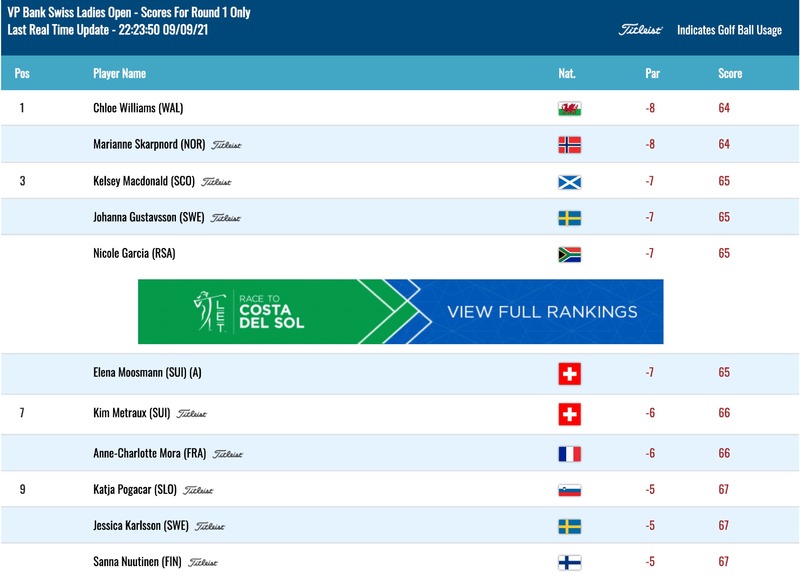This screenshot has height=576, width=800.
Task: Sort by the Par column header
Action: 653,73
